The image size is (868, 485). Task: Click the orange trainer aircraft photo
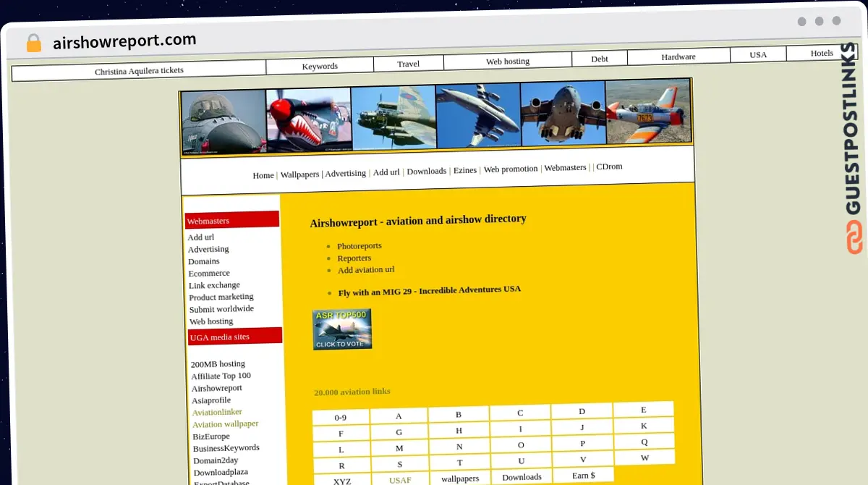[x=648, y=111]
